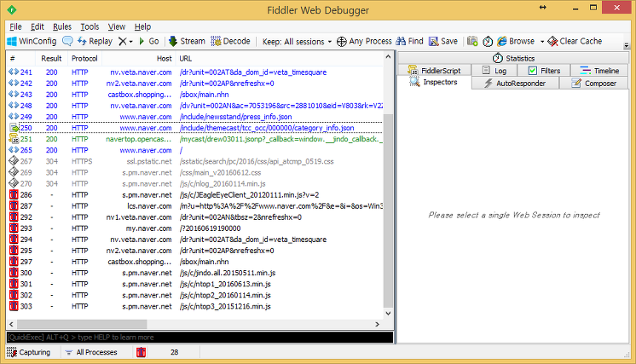The height and width of the screenshot is (364, 636).
Task: Click the double-arrow title bar icon
Action: [542, 8]
